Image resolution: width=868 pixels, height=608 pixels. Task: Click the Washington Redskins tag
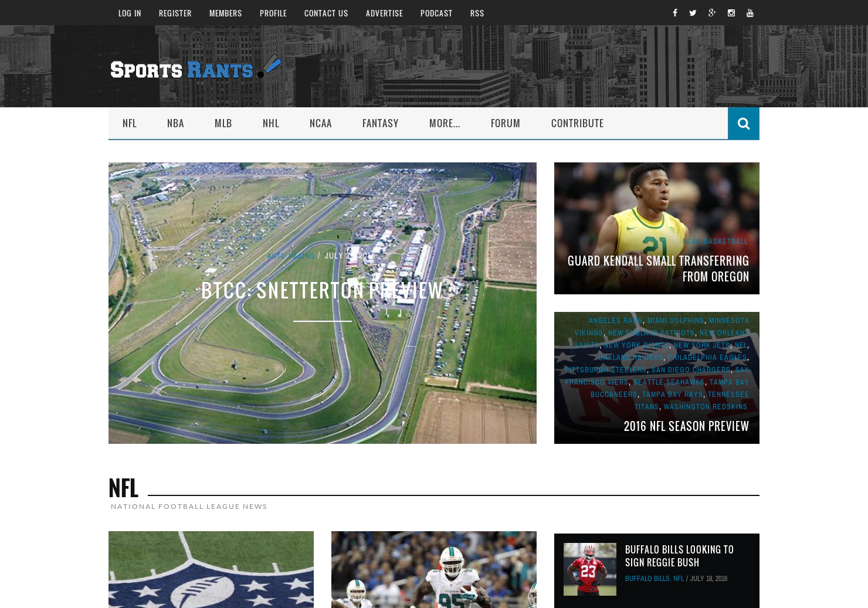coord(706,407)
